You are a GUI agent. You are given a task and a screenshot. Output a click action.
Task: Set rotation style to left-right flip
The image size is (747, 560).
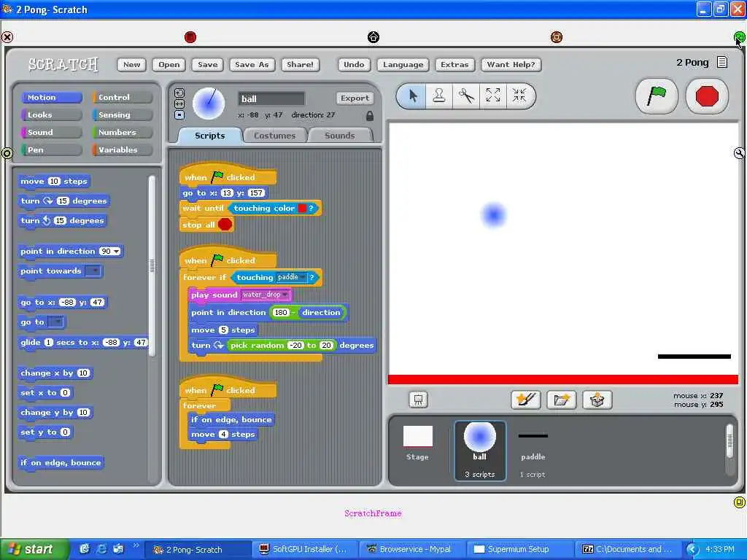pyautogui.click(x=179, y=104)
